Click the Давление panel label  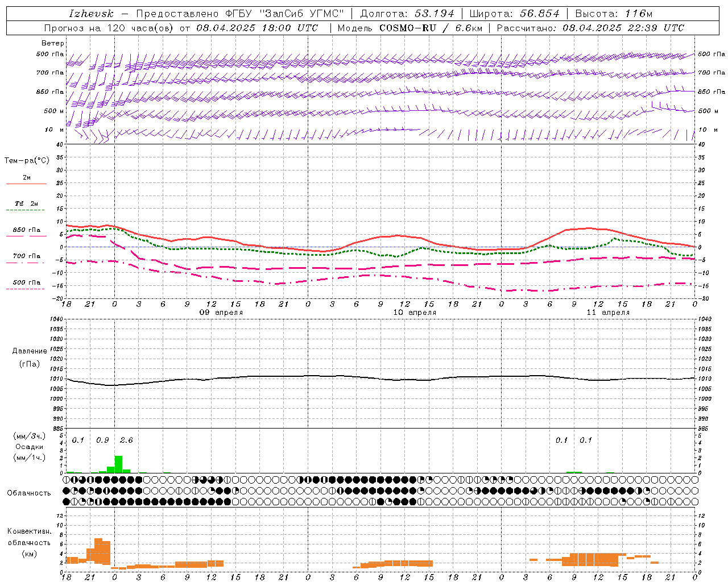pos(30,351)
